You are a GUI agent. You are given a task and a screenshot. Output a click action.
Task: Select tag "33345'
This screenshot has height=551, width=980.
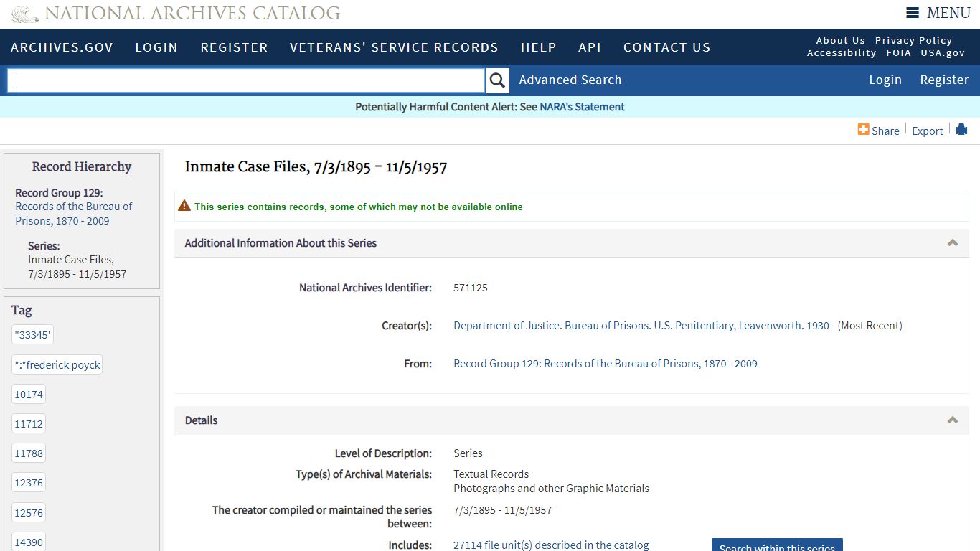[33, 335]
